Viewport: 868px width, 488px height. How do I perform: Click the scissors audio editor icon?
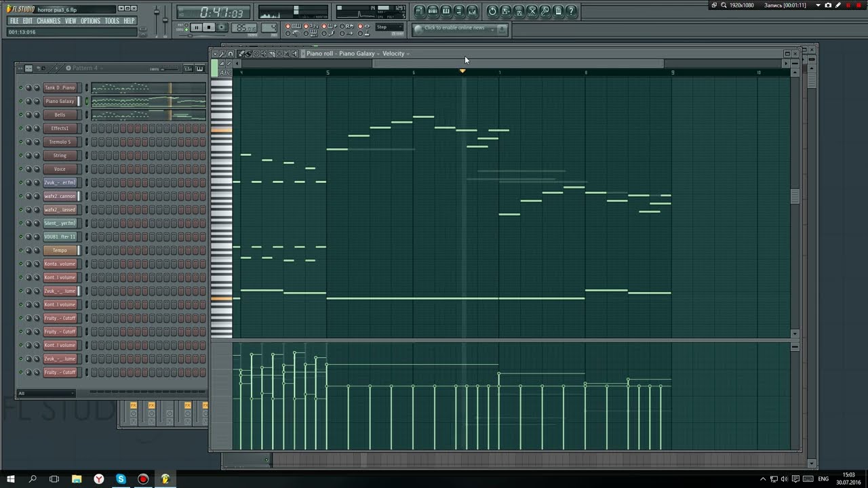532,11
